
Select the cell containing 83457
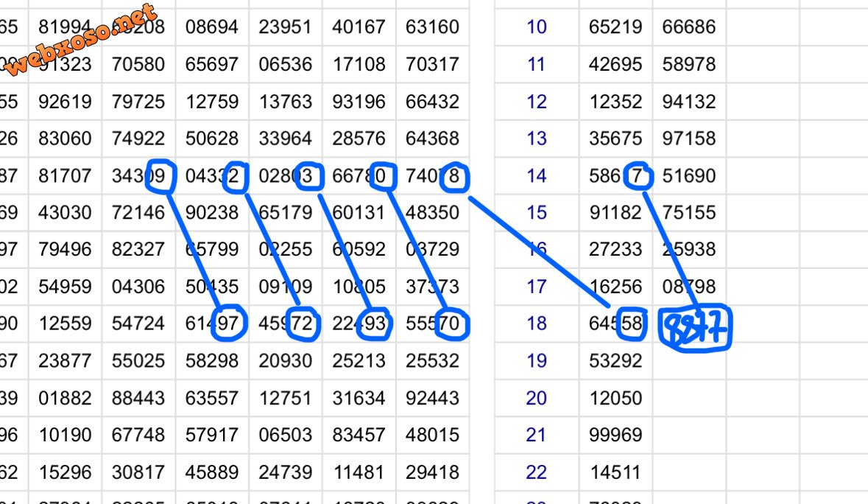click(359, 435)
